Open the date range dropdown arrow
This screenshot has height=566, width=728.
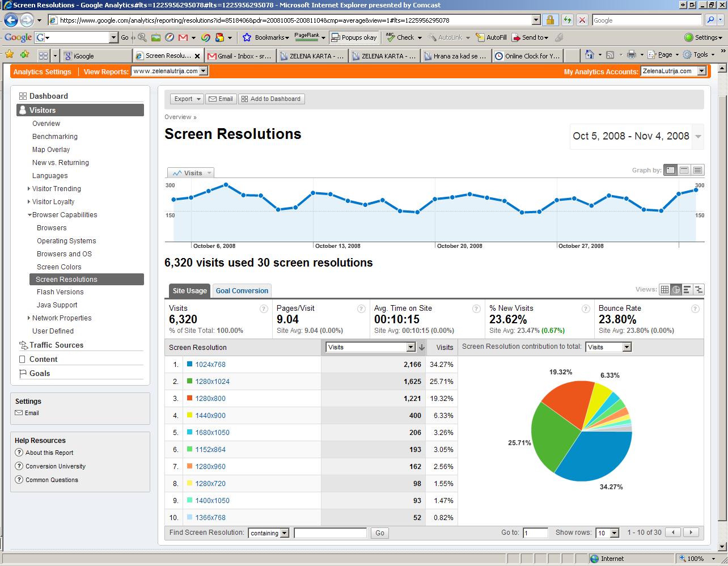[x=698, y=137]
